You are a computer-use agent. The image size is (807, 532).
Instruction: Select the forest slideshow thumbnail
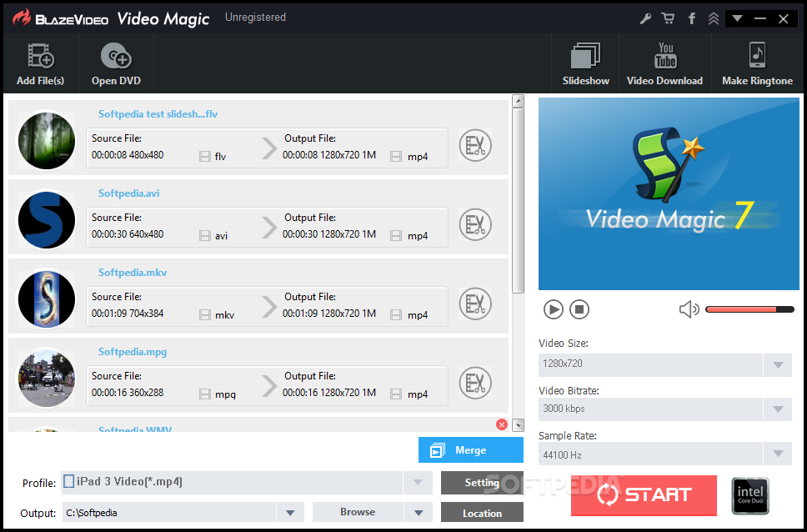[x=47, y=141]
